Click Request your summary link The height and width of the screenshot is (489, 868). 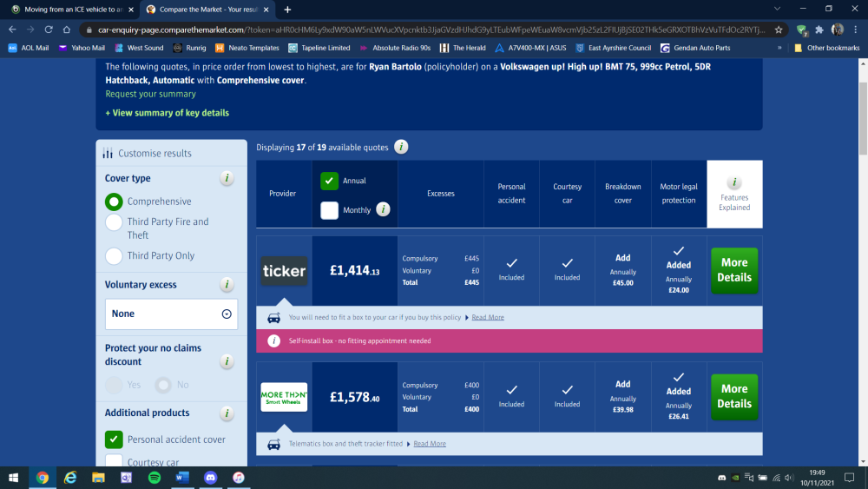point(150,94)
